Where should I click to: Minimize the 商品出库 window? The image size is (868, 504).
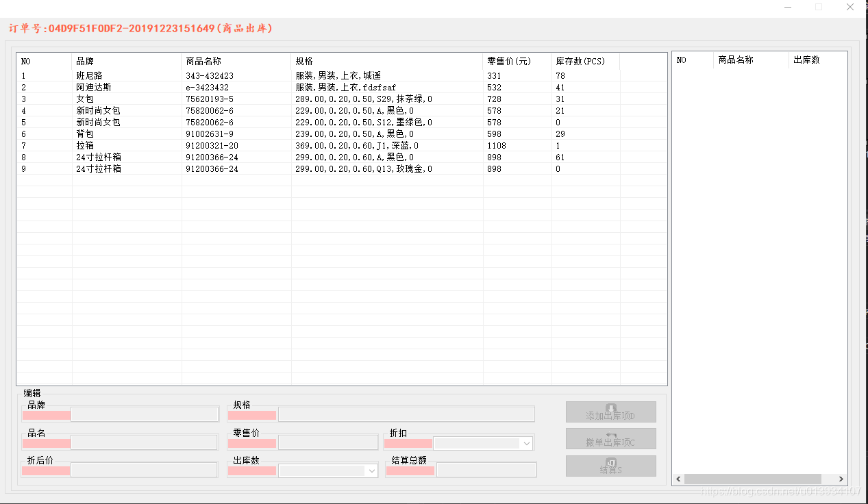pyautogui.click(x=786, y=7)
